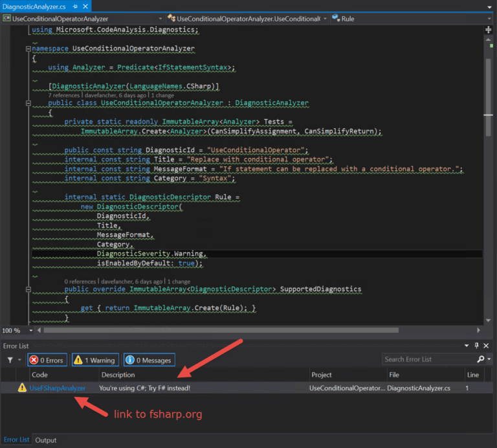Click the Error List filter funnel icon

10,360
